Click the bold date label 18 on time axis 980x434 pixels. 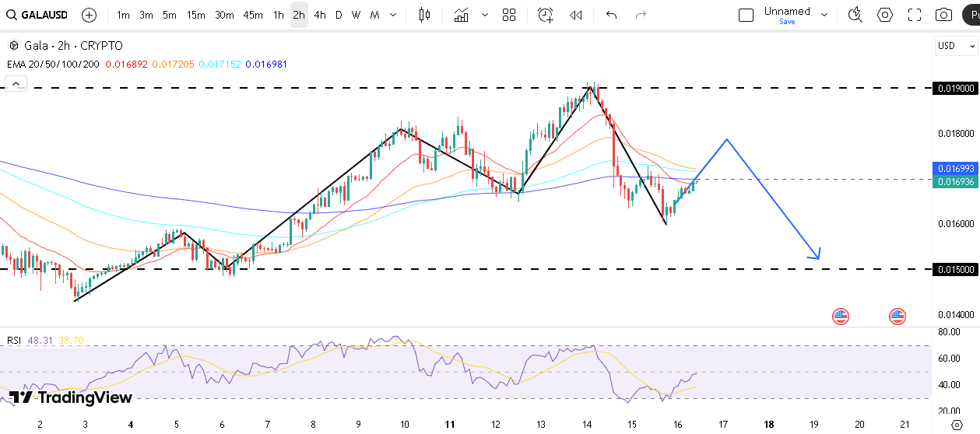point(769,424)
